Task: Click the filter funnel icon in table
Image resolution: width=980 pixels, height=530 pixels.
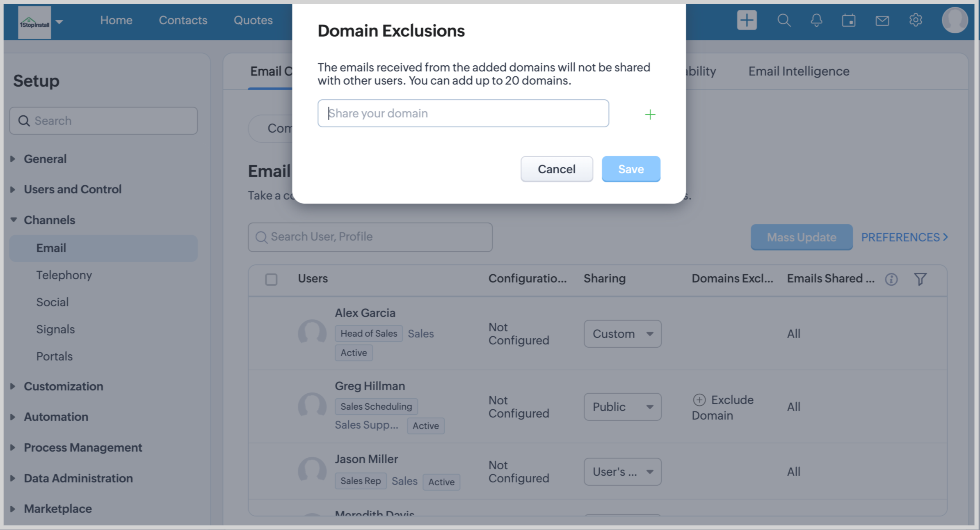Action: (920, 279)
